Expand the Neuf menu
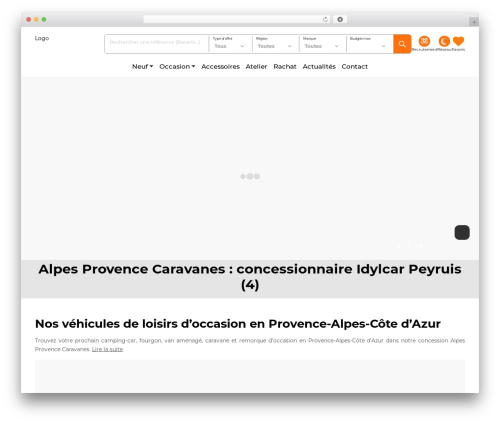This screenshot has width=500, height=423. [x=142, y=67]
